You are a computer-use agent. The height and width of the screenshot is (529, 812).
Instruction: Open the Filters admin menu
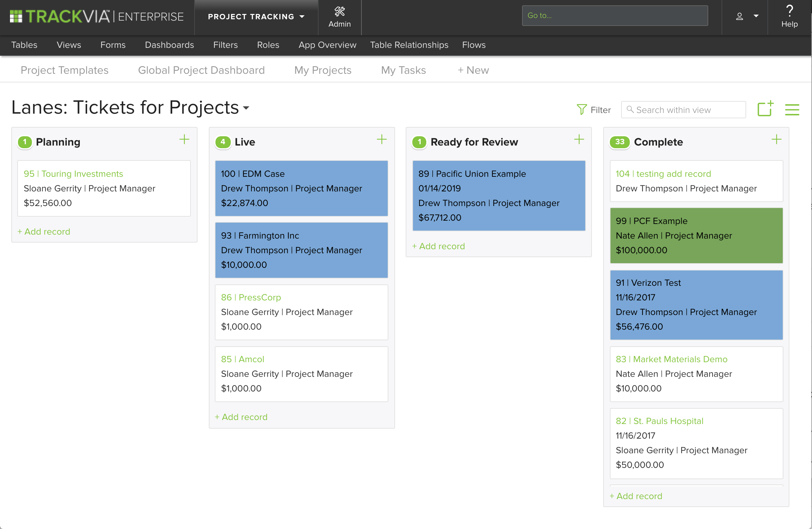pos(225,45)
